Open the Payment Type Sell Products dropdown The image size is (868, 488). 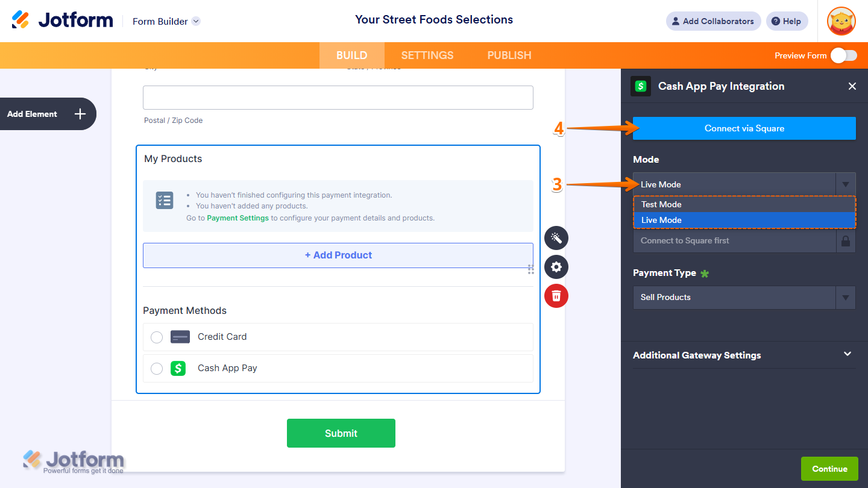[x=744, y=297]
